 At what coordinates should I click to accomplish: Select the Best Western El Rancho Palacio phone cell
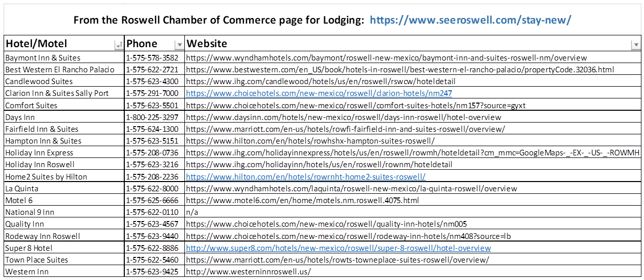[x=152, y=70]
